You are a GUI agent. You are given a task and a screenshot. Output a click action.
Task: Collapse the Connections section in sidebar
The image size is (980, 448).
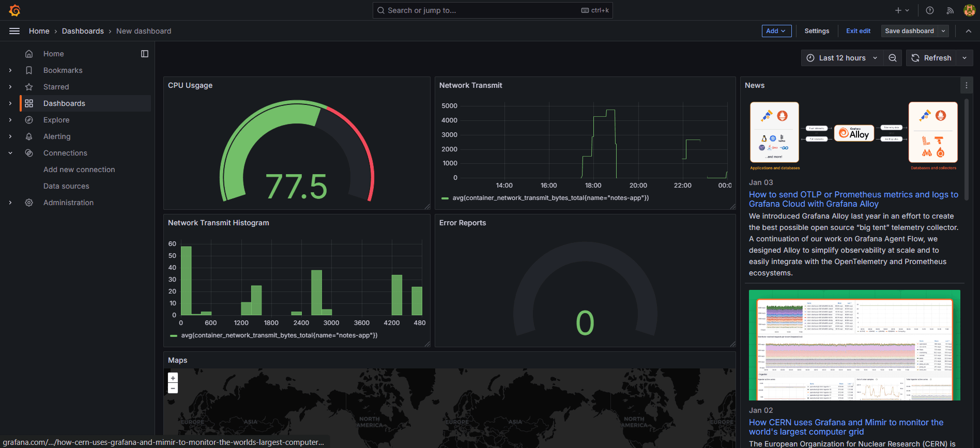pos(10,153)
